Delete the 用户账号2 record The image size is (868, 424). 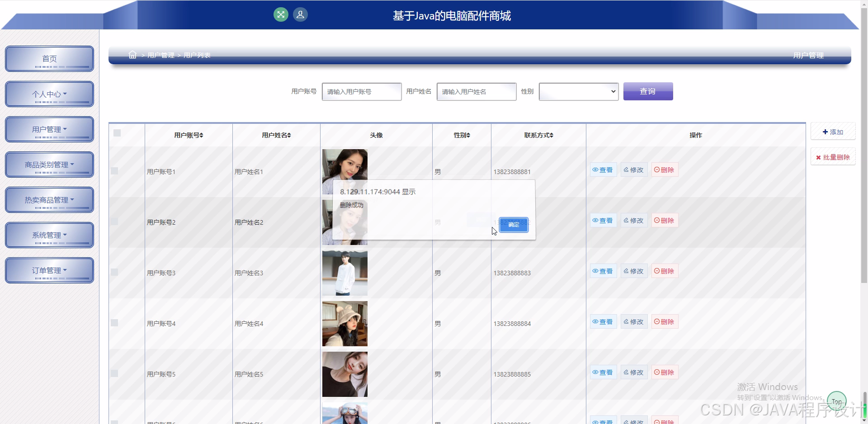click(x=665, y=221)
